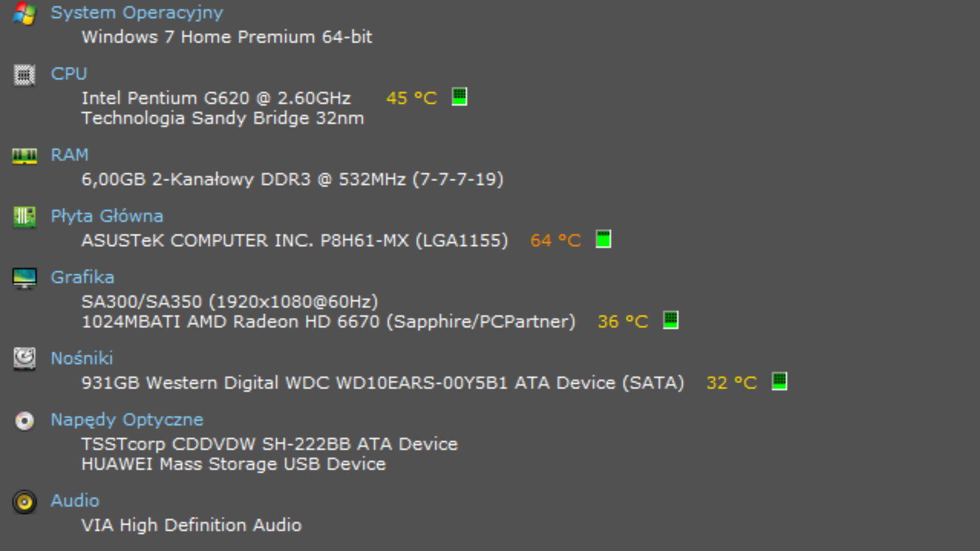This screenshot has height=551, width=980.
Task: Open the Nośniki storage section
Action: tap(82, 359)
